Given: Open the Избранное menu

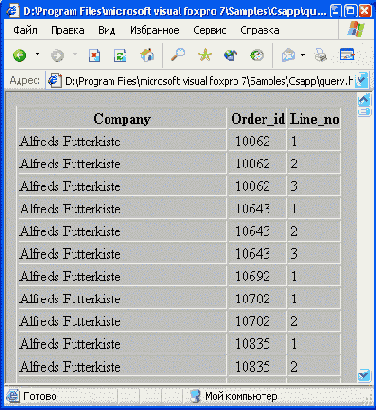Looking at the screenshot, I should 155,30.
